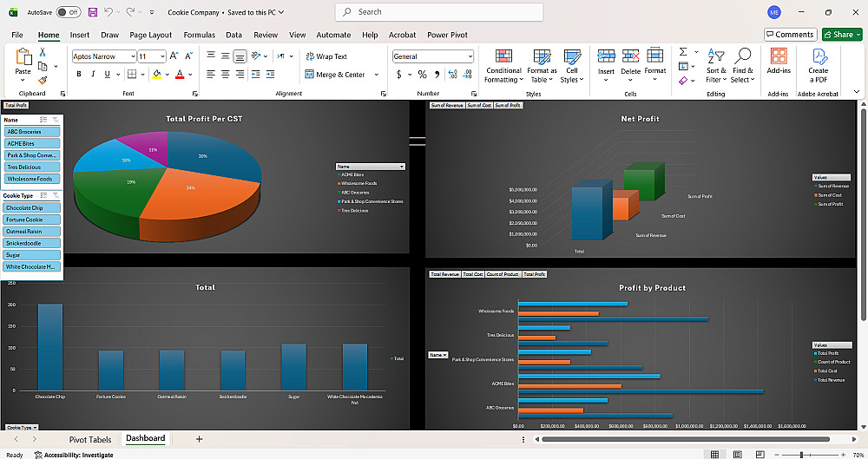Toggle AutoSave switch

pyautogui.click(x=69, y=11)
